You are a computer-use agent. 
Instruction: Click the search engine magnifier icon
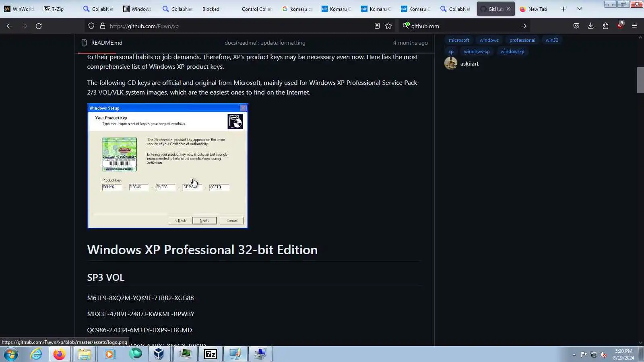tap(406, 26)
